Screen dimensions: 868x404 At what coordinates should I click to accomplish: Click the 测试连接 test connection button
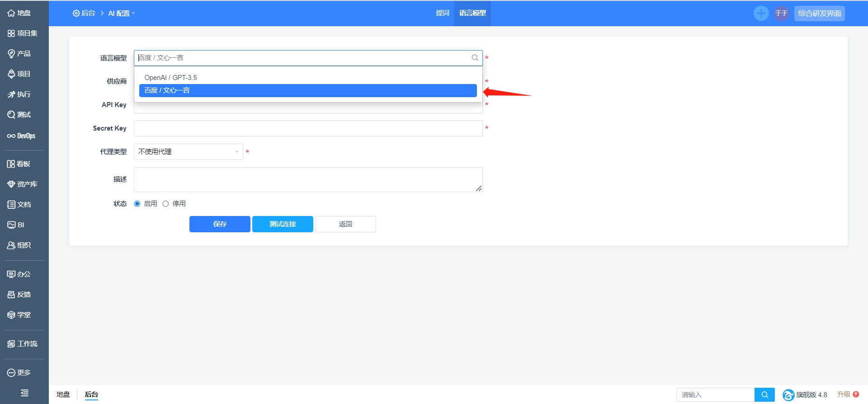click(283, 224)
